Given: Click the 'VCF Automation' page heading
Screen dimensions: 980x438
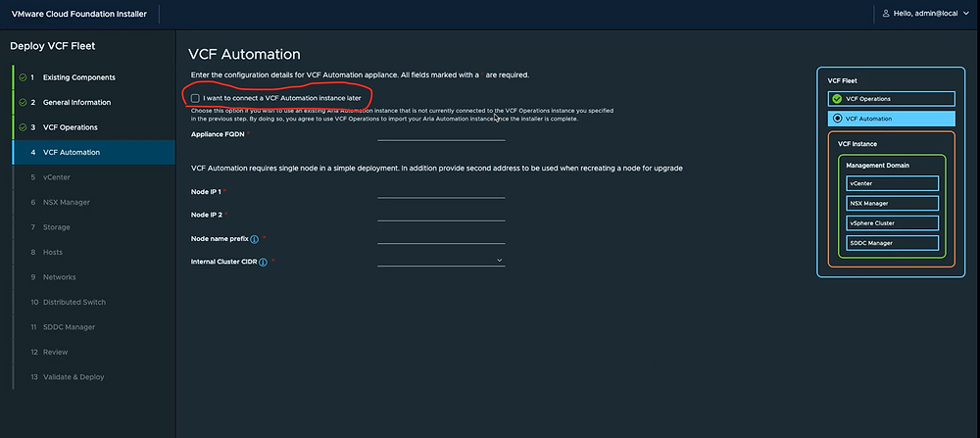Looking at the screenshot, I should [244, 54].
